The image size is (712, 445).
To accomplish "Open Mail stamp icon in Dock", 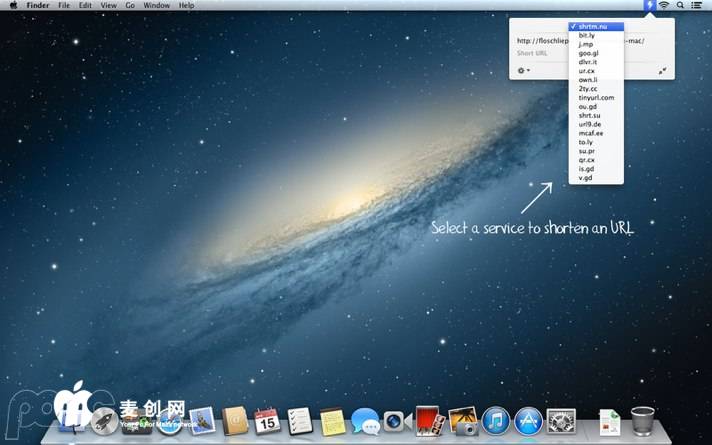I will click(x=202, y=421).
